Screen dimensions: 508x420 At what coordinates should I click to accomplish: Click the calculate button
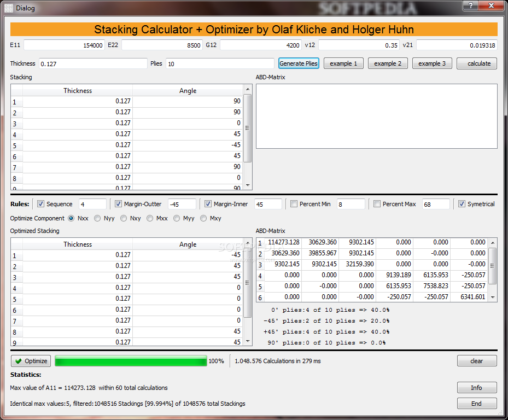(477, 63)
